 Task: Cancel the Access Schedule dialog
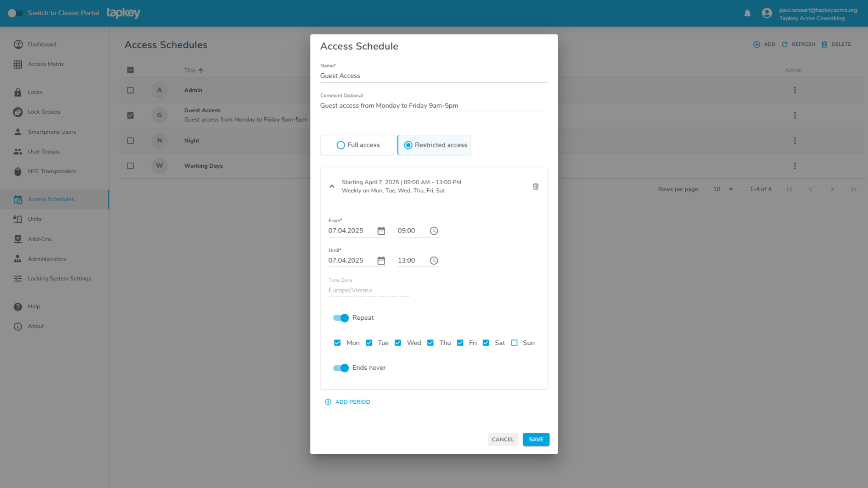(503, 440)
